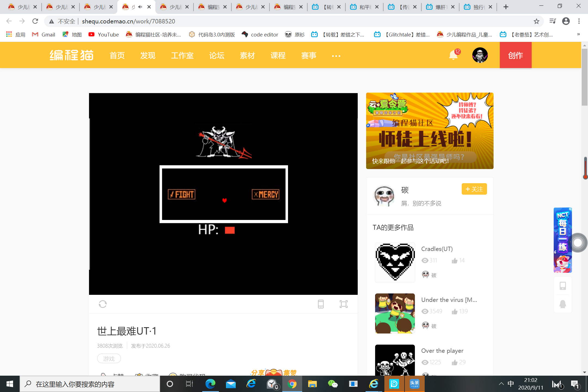This screenshot has height=392, width=588.
Task: Expand the header more menu dots
Action: click(336, 56)
